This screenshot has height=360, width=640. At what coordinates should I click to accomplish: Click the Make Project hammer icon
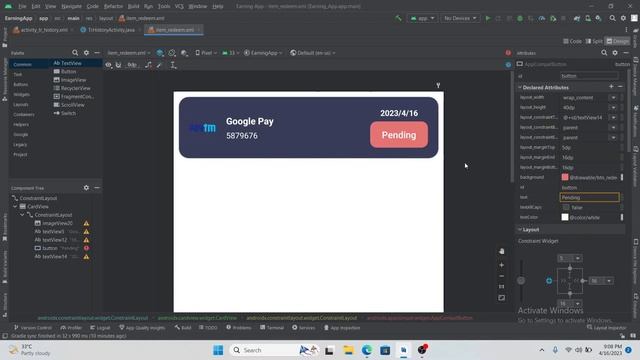pyautogui.click(x=398, y=18)
